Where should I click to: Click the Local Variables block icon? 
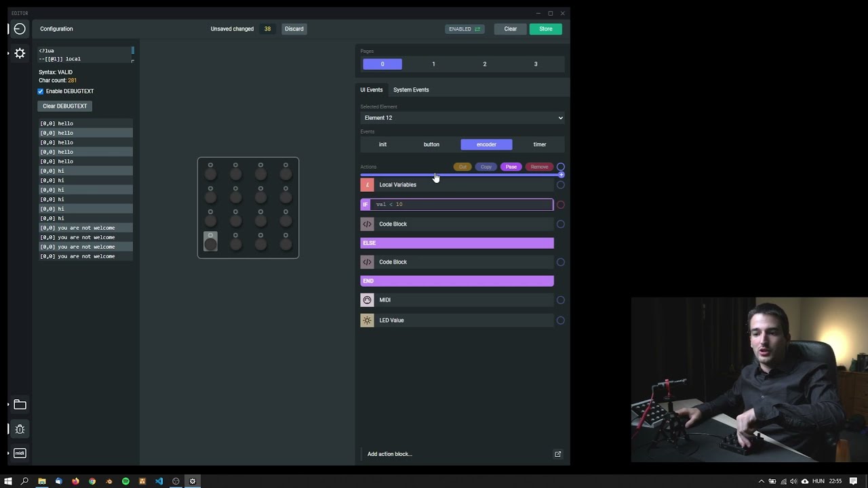pyautogui.click(x=367, y=184)
